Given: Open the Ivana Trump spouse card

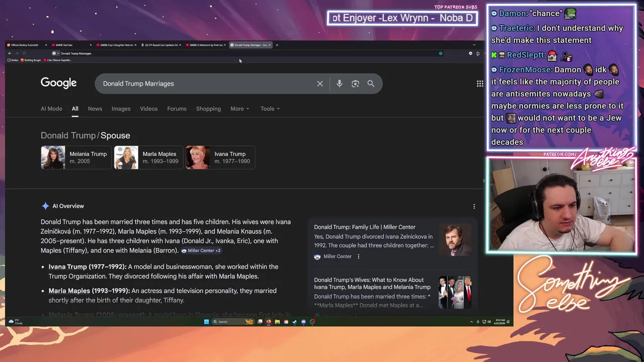Looking at the screenshot, I should coord(220,157).
